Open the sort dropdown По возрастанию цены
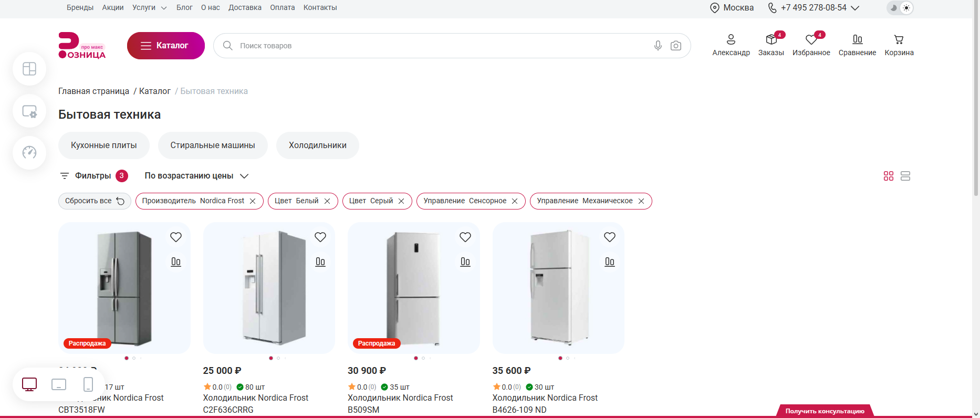The image size is (980, 418). (196, 176)
